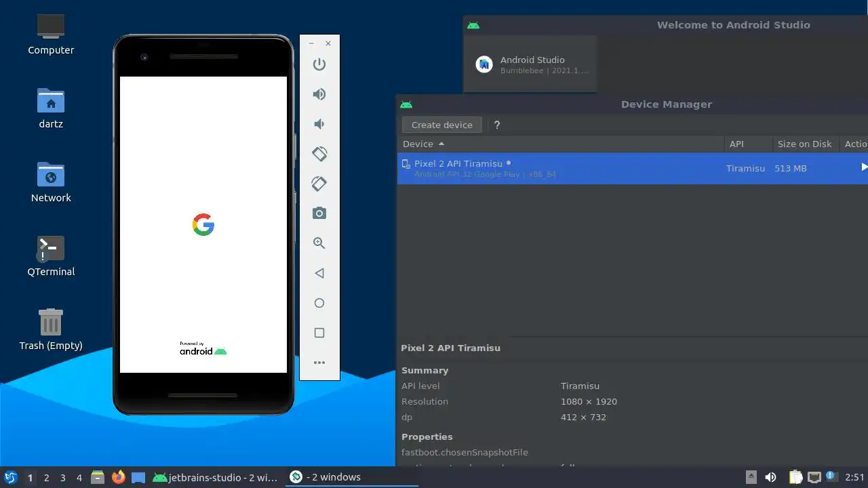Launch the Pixel 2 AVD play arrow

pyautogui.click(x=864, y=167)
